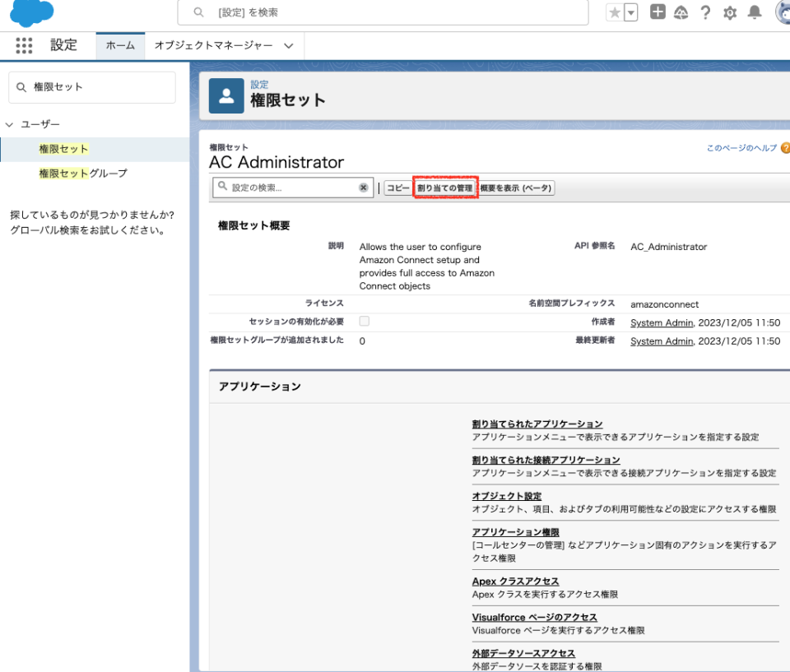Open the Trailhead guidance icon
This screenshot has height=672, width=790.
click(681, 12)
